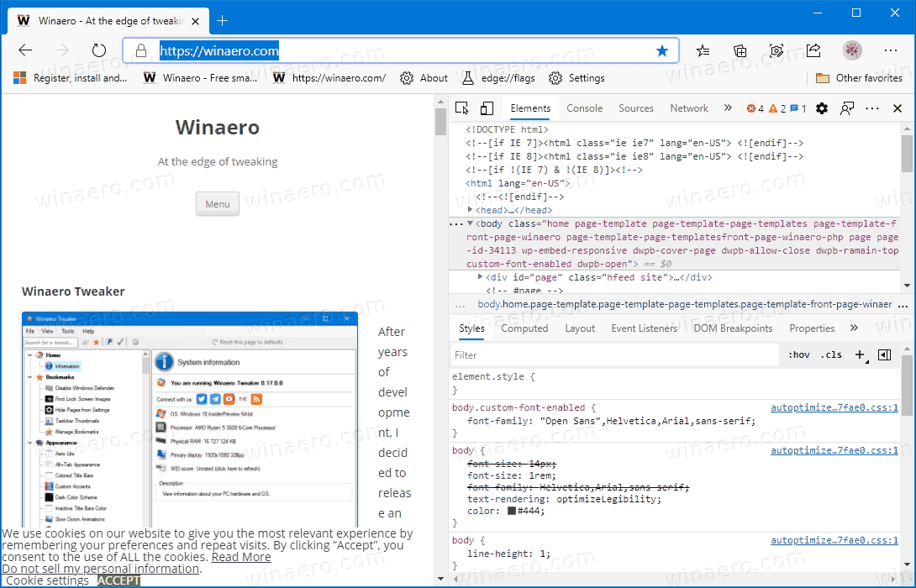Expand the head element node
Viewport: 916px width, 588px height.
(471, 210)
